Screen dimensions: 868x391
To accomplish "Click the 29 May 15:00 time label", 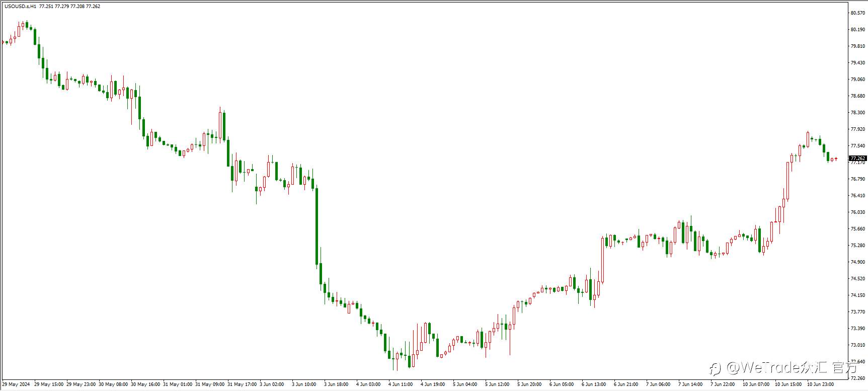I will click(x=49, y=384).
